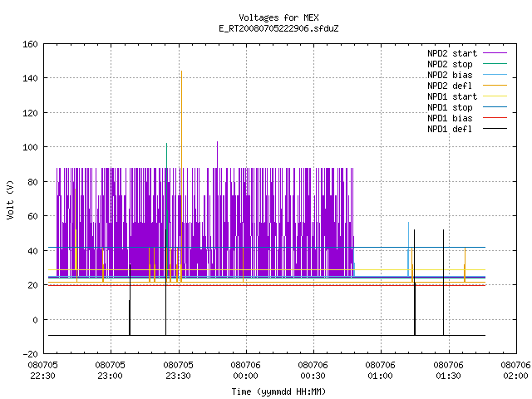Click the green NPD2 stop legend line
Screen dimensions: 532x399
click(x=495, y=63)
